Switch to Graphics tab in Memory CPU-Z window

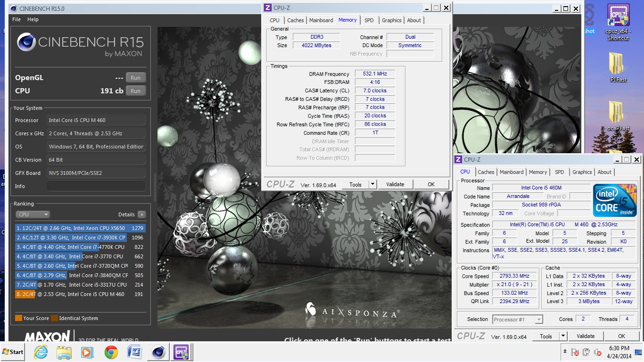(392, 20)
